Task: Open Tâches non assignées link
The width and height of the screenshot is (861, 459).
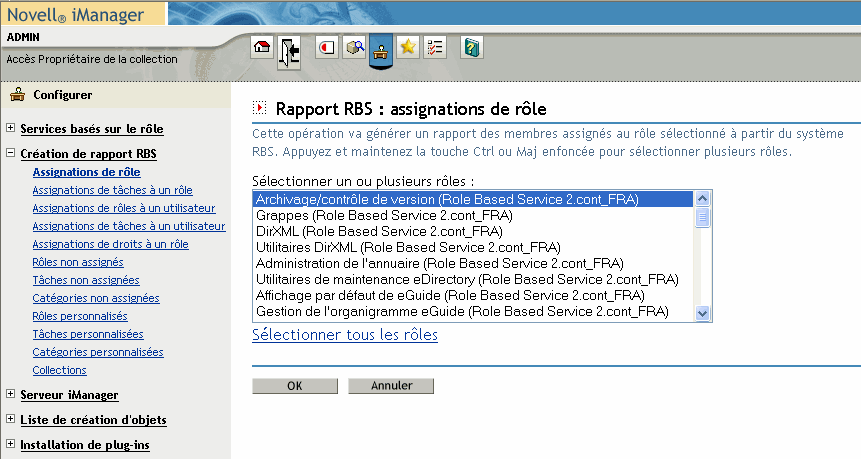Action: pyautogui.click(x=86, y=281)
